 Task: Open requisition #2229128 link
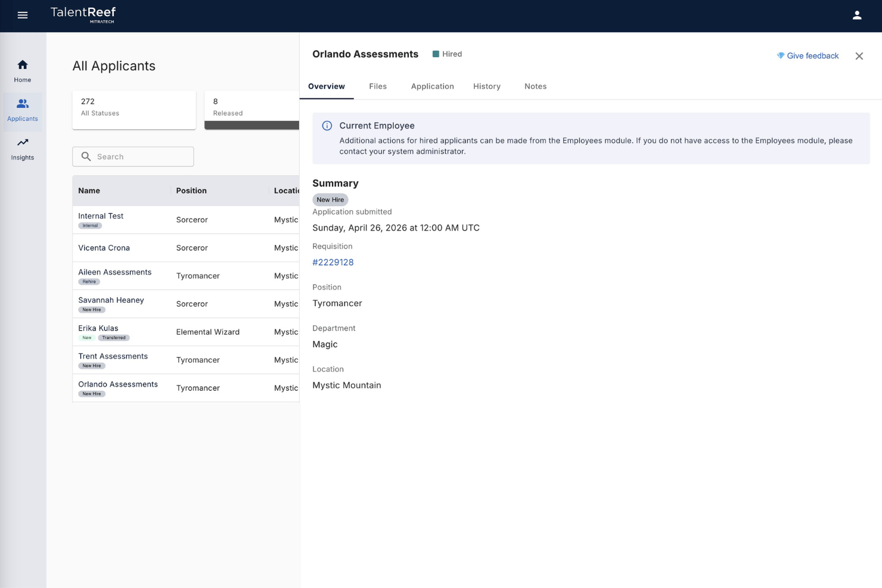pos(333,262)
